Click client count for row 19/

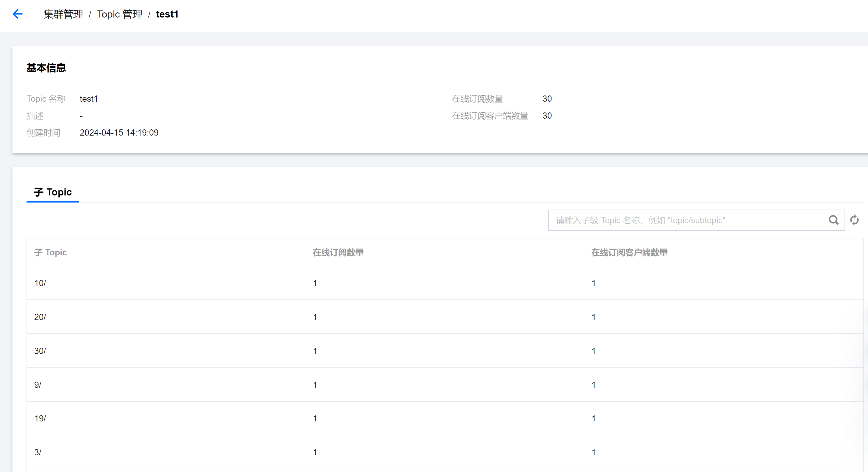click(593, 418)
